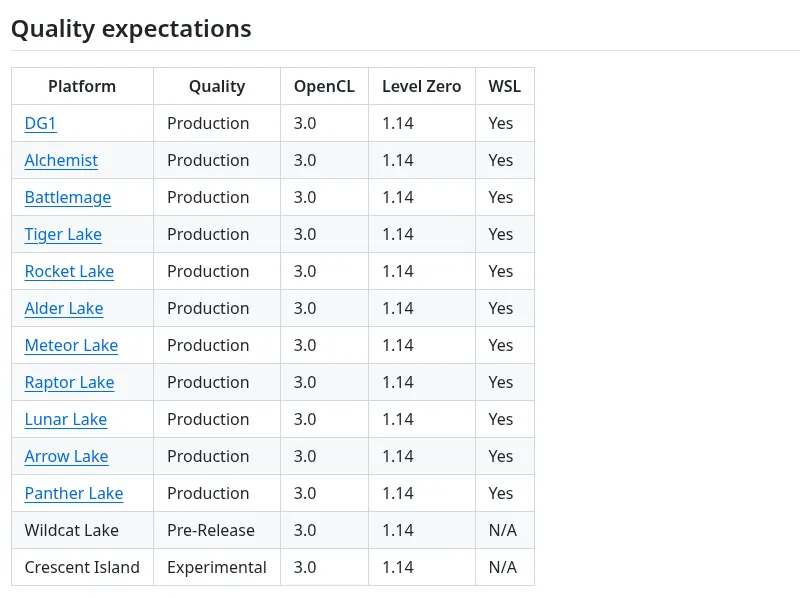The height and width of the screenshot is (598, 800).
Task: Select the Lunar Lake link
Action: click(x=65, y=419)
